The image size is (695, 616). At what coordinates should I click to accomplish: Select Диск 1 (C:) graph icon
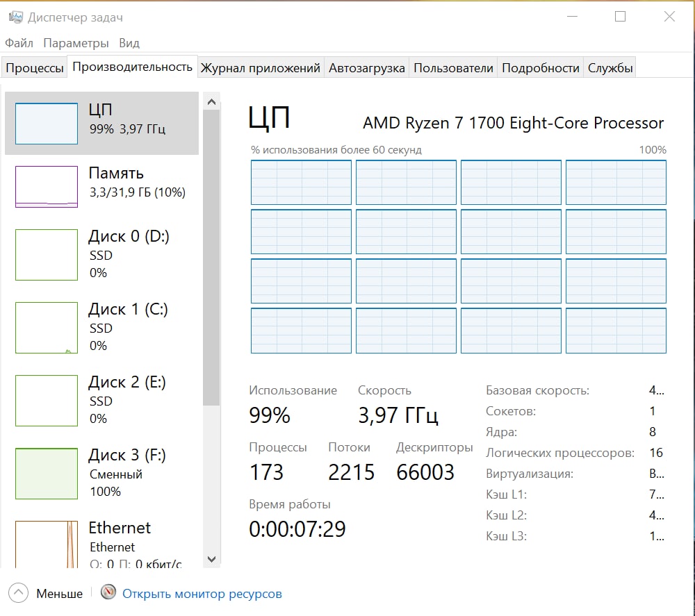pos(46,328)
